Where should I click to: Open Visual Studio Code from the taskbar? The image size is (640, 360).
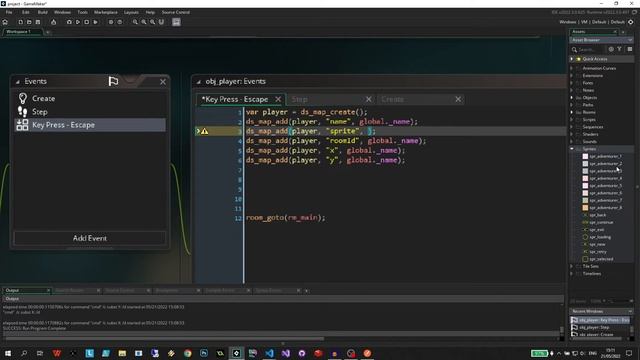(x=269, y=353)
